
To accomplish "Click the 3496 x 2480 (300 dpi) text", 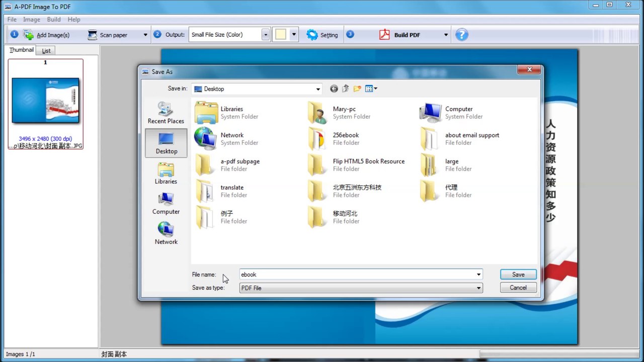I will [x=45, y=139].
